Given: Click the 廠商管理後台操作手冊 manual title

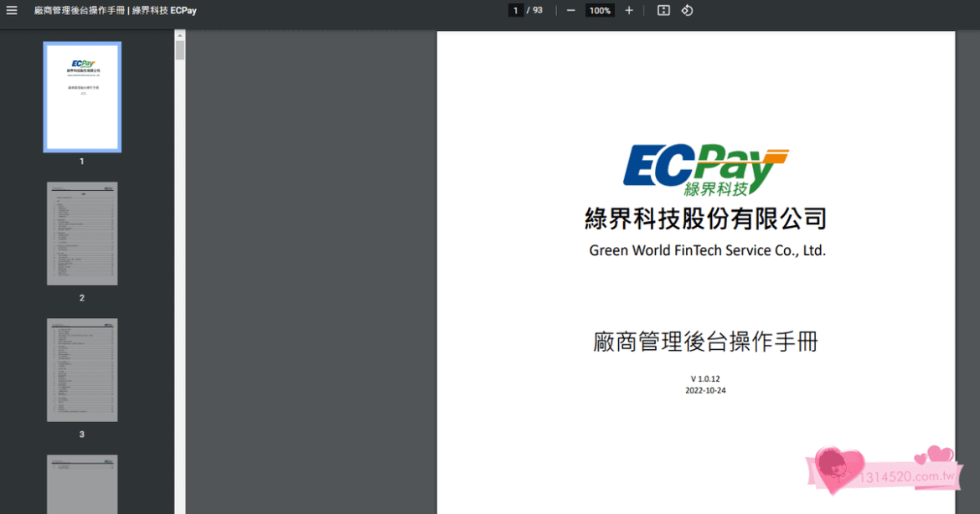Looking at the screenshot, I should point(705,342).
